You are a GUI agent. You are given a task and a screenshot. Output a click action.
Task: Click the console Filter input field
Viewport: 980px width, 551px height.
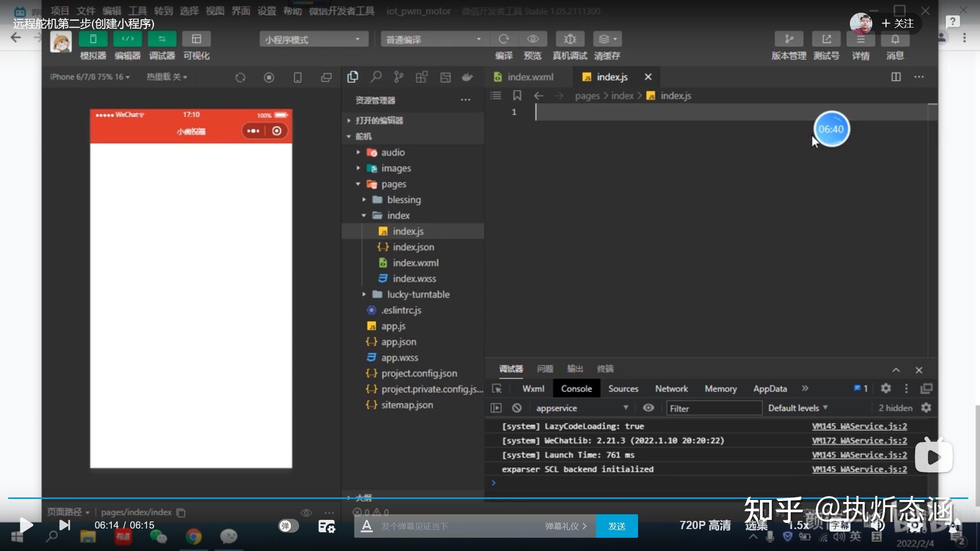tap(713, 408)
